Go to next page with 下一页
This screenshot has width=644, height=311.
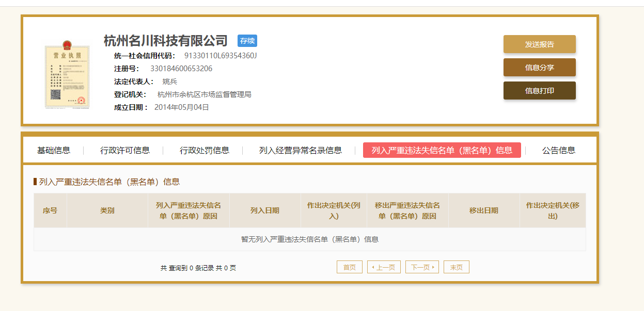click(422, 267)
